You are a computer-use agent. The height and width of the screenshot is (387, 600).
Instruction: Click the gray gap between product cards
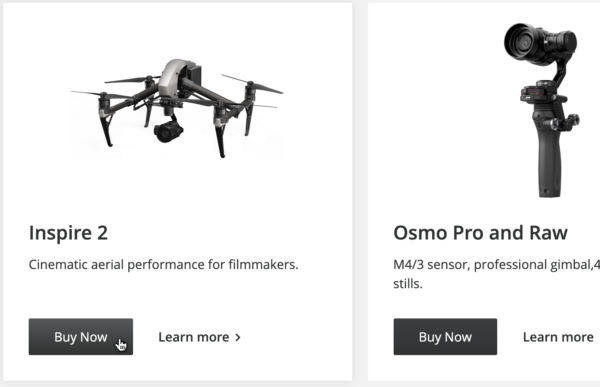tap(360, 191)
